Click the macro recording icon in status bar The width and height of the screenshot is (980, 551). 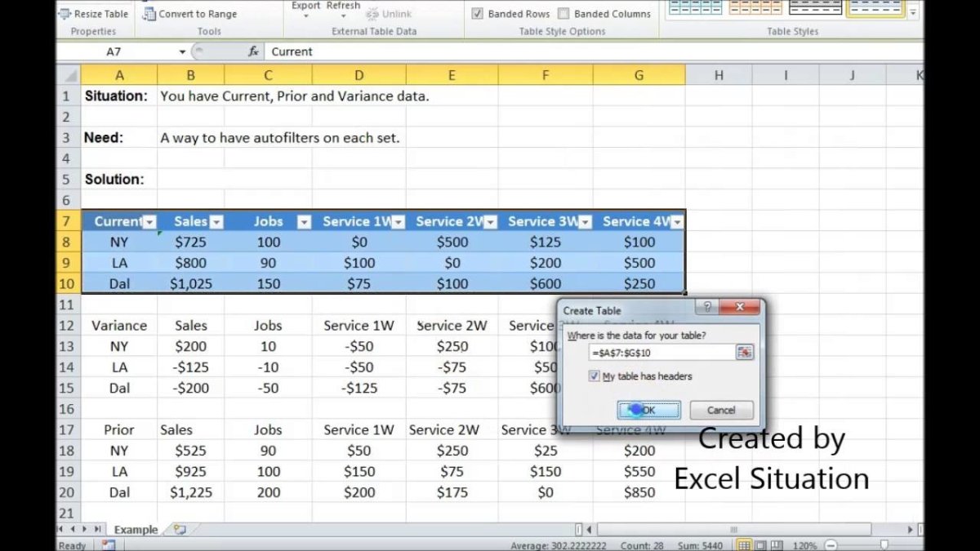(x=108, y=544)
